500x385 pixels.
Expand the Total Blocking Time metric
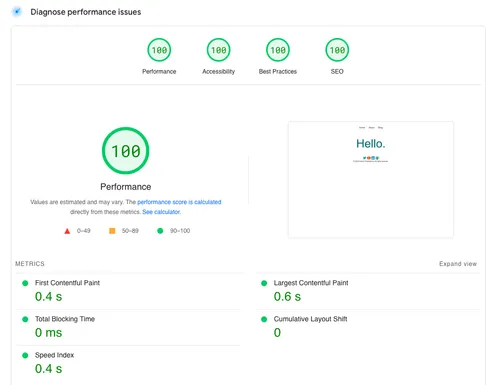[128, 327]
